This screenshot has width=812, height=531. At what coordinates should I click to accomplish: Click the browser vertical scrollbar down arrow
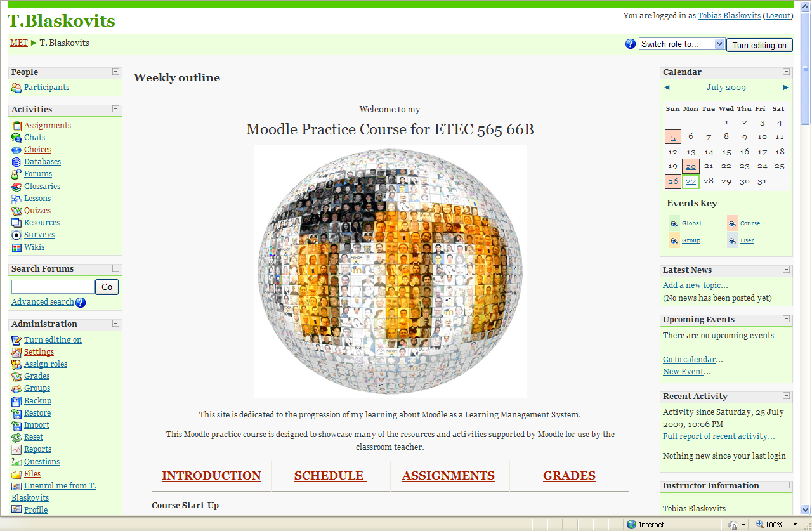(806, 509)
